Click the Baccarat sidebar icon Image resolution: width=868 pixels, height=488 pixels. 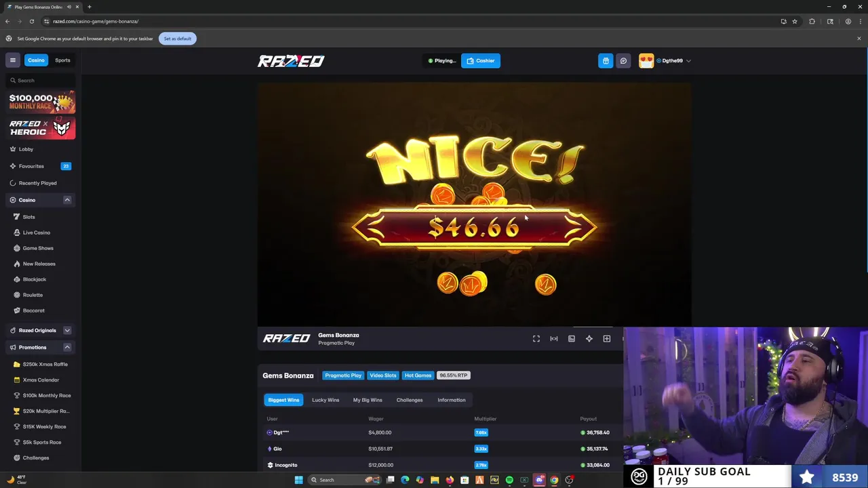click(17, 310)
